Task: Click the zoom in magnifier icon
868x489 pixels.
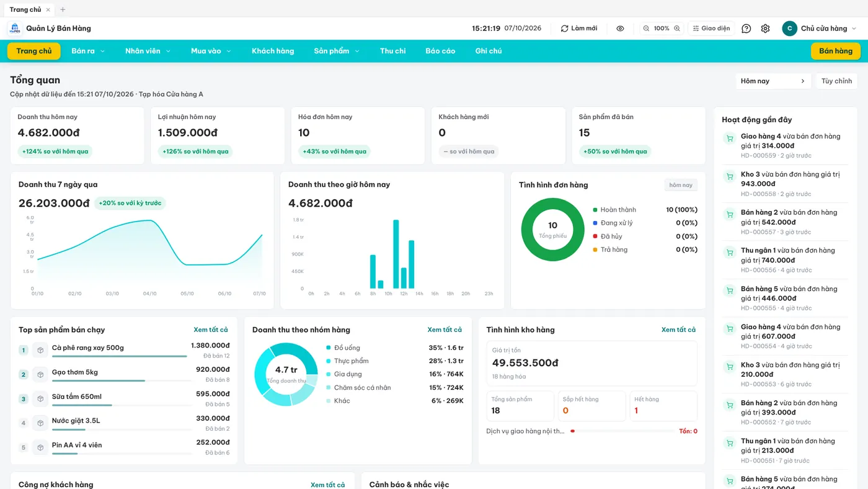Action: [x=677, y=29]
